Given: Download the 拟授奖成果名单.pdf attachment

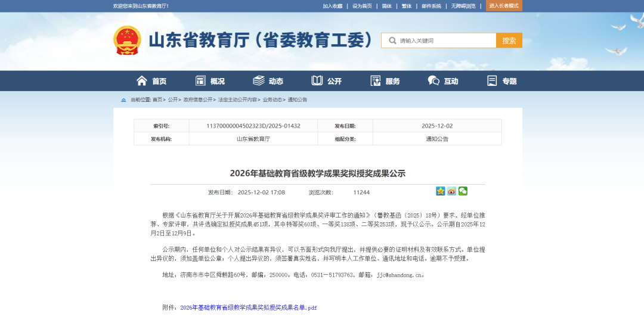Looking at the screenshot, I should [248, 308].
